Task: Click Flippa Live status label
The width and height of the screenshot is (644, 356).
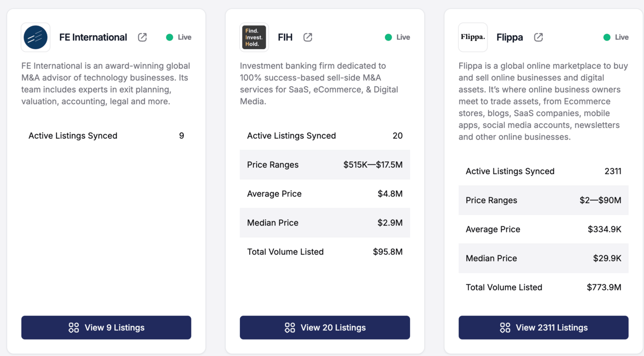Action: [622, 37]
